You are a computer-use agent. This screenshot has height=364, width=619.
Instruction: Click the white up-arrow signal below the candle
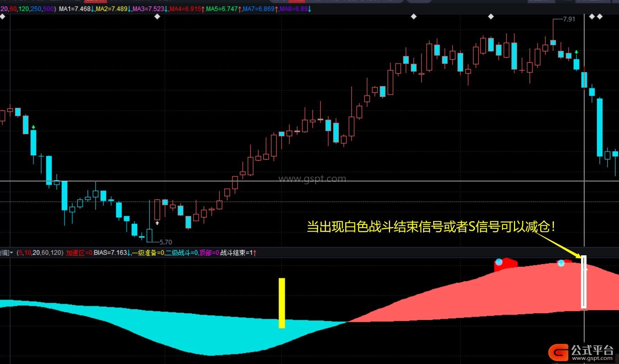tap(157, 223)
